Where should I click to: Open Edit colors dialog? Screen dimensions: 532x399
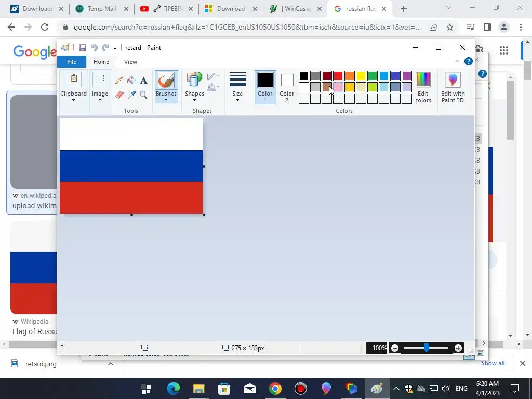[423, 87]
